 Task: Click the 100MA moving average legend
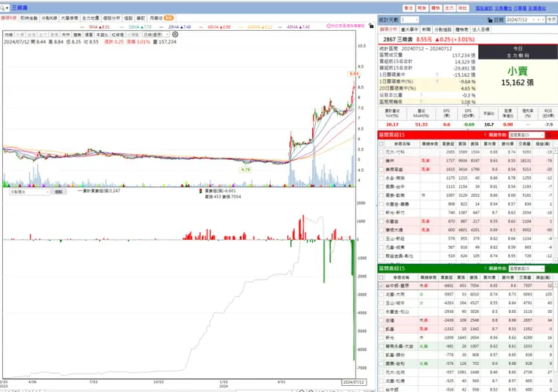coord(256,27)
